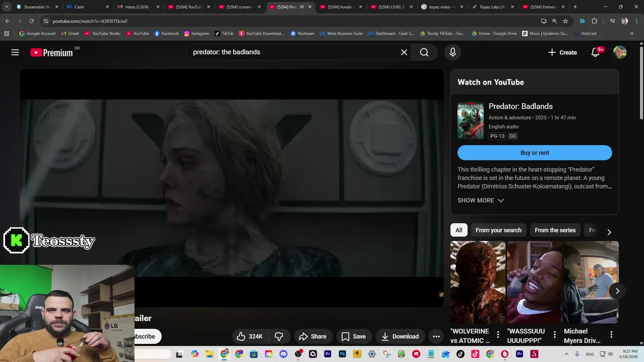
Task: Open the Predator: Badlands movie poster
Action: (470, 121)
